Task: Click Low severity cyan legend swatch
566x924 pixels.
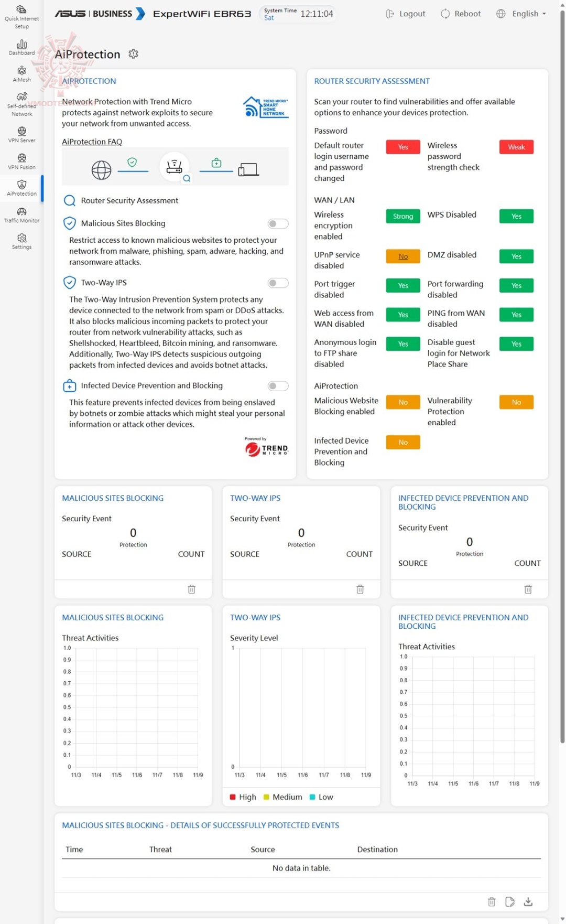Action: tap(312, 797)
